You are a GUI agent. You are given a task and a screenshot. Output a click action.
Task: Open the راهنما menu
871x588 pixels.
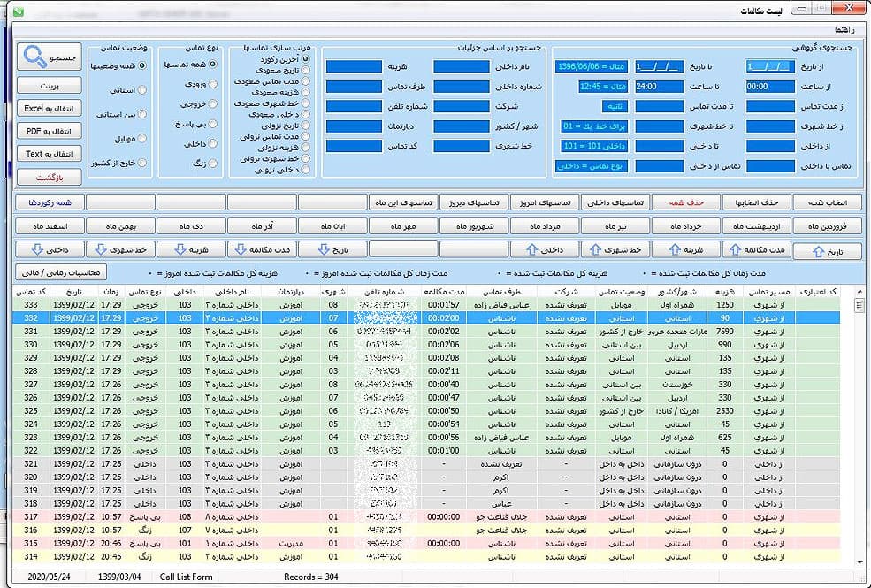coord(844,29)
